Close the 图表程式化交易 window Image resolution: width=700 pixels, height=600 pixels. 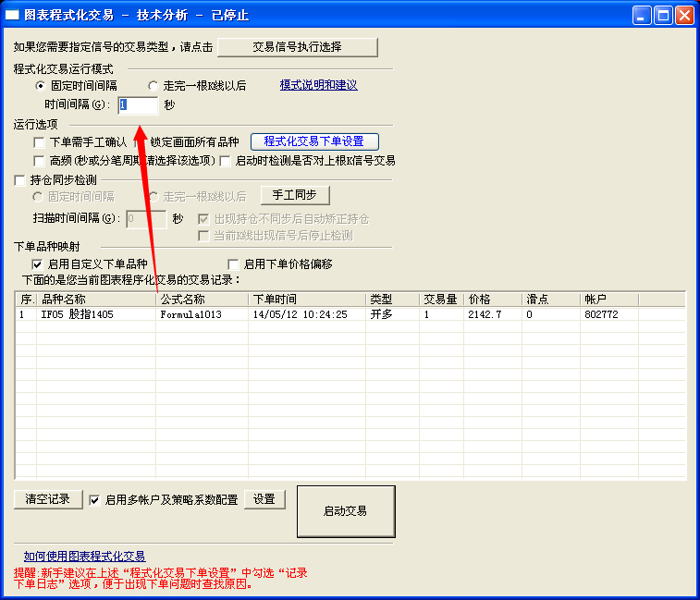[x=684, y=16]
